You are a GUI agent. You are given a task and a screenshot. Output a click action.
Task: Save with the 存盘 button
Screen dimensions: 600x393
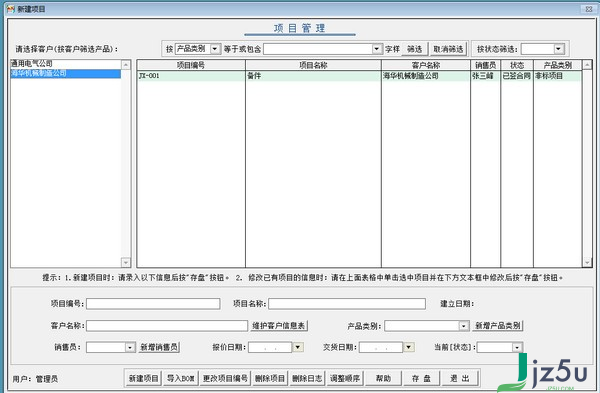(x=421, y=378)
